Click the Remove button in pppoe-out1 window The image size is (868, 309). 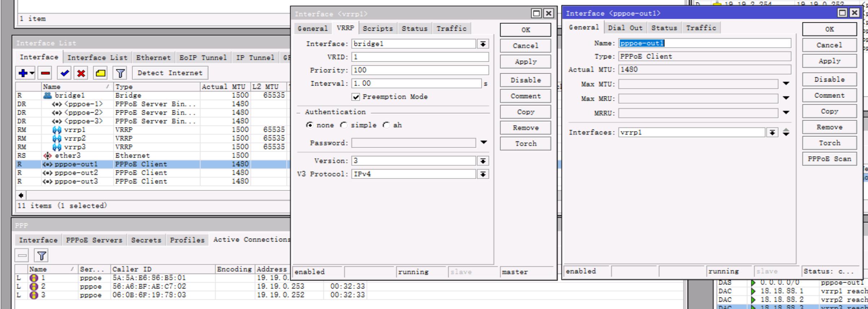point(829,127)
